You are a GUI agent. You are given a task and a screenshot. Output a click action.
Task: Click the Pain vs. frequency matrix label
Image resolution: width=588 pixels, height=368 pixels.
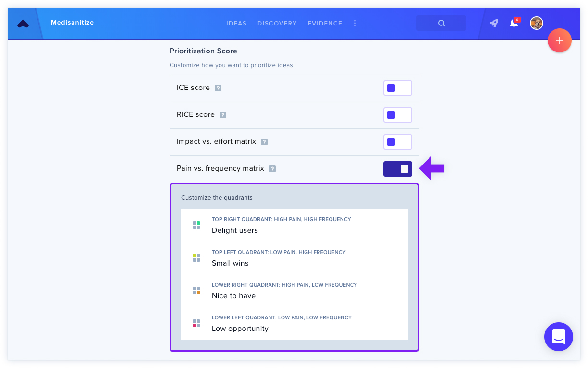click(220, 168)
